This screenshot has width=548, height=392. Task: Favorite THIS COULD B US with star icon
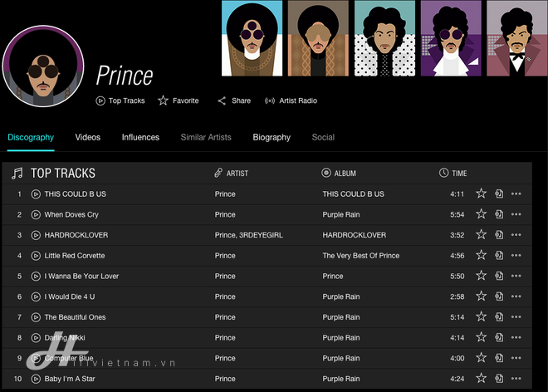pyautogui.click(x=482, y=194)
